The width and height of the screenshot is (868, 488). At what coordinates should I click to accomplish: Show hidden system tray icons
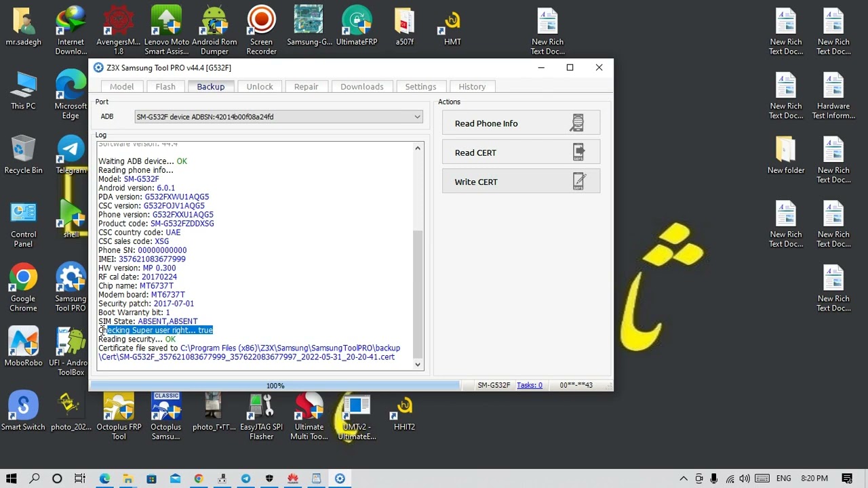[x=684, y=479]
